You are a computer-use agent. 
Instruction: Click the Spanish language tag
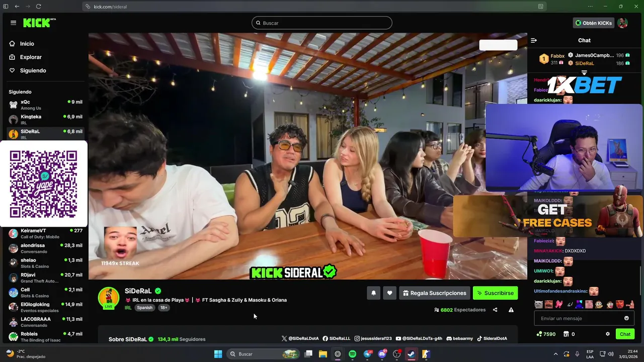(144, 308)
